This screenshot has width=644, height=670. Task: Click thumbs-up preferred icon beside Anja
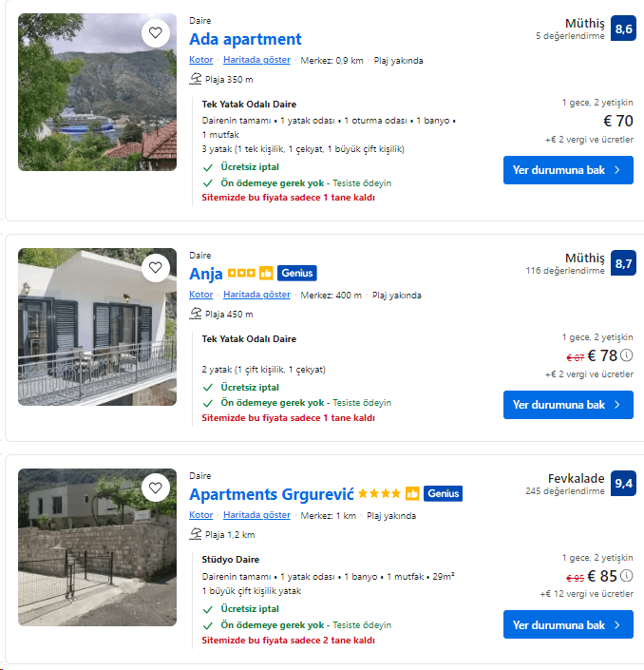coord(266,273)
